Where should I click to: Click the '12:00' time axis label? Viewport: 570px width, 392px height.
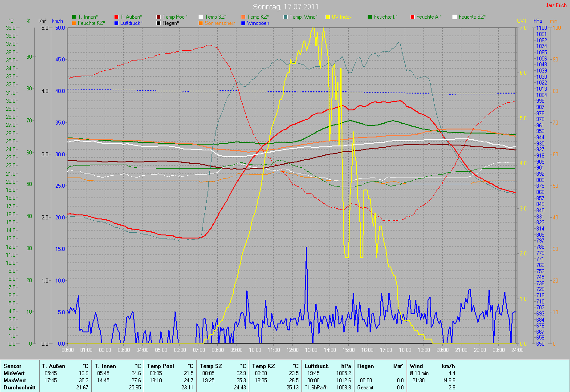[293, 350]
